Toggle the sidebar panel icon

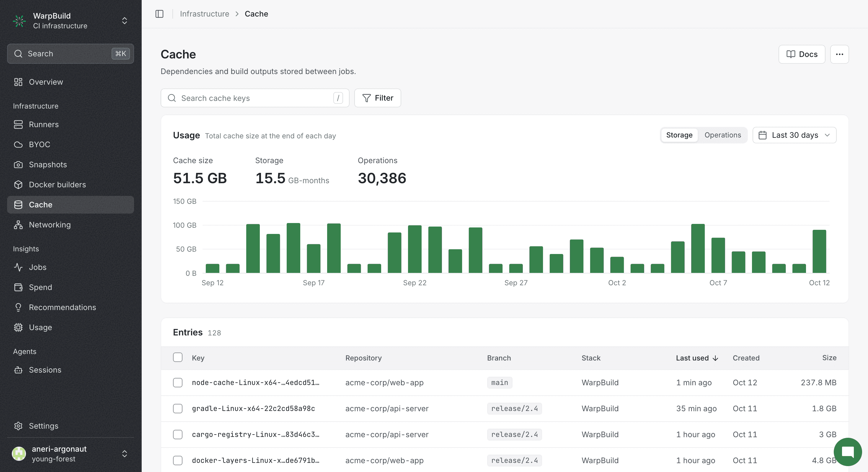[x=159, y=14]
